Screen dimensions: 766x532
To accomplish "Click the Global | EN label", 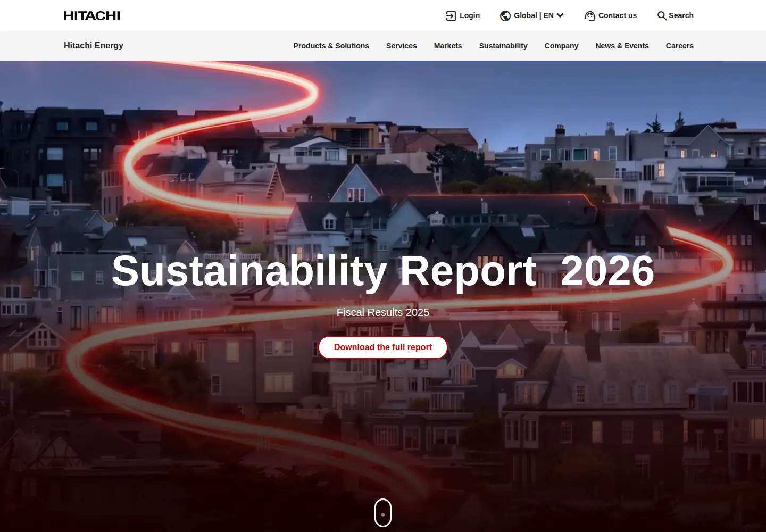I will (534, 15).
